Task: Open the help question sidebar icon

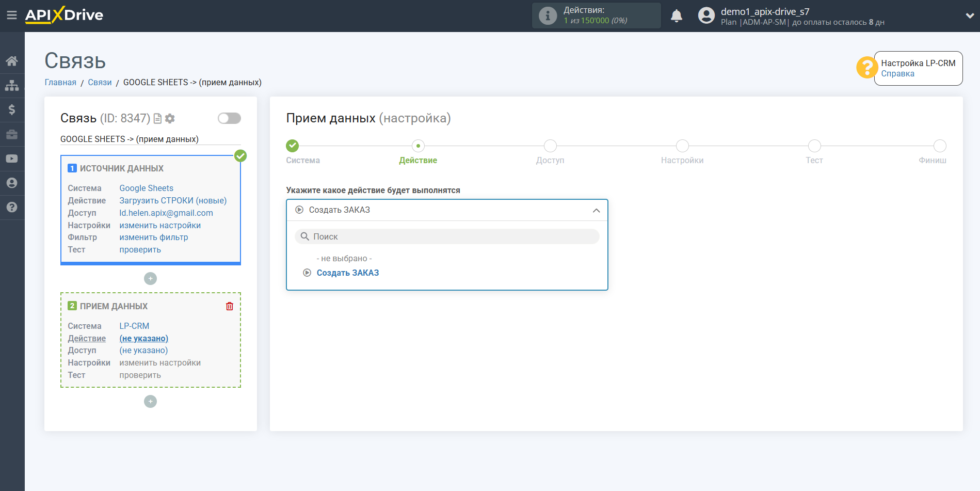Action: (12, 207)
